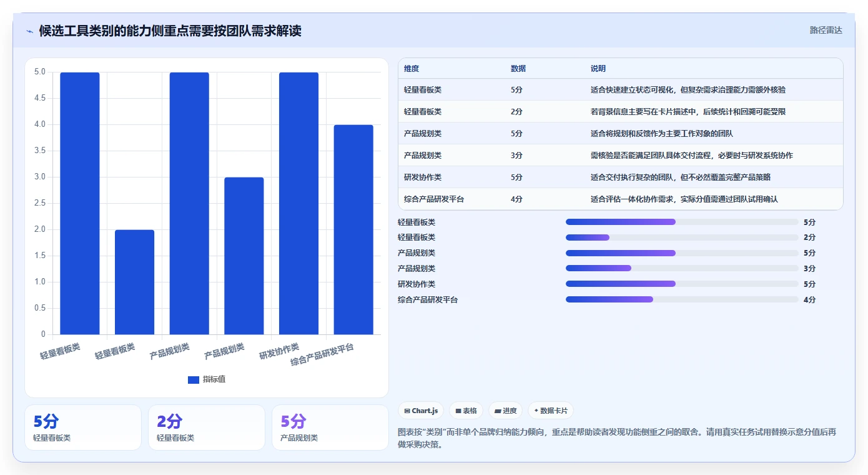
Task: Click the page title 候选工具类别的能力侧重点需要按团队需求解读
Action: (170, 31)
